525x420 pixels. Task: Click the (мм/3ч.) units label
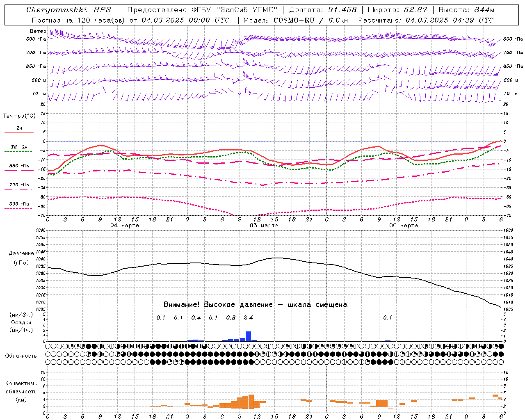coord(21,315)
